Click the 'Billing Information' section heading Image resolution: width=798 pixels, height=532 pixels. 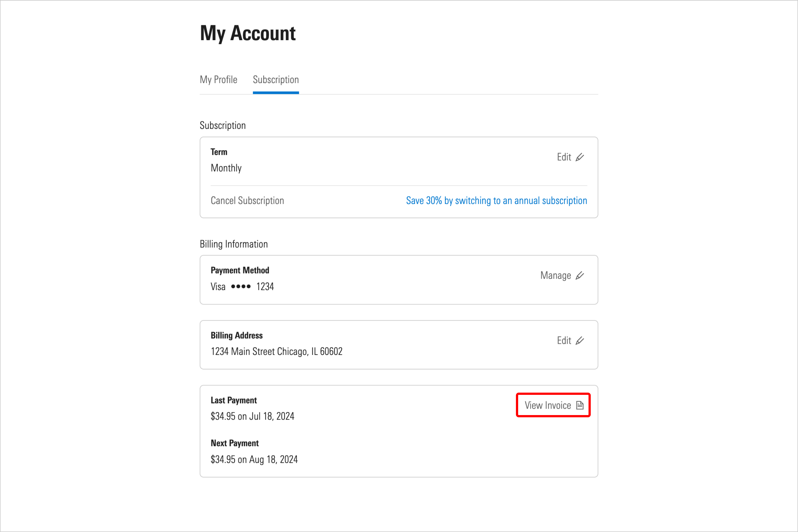(234, 244)
